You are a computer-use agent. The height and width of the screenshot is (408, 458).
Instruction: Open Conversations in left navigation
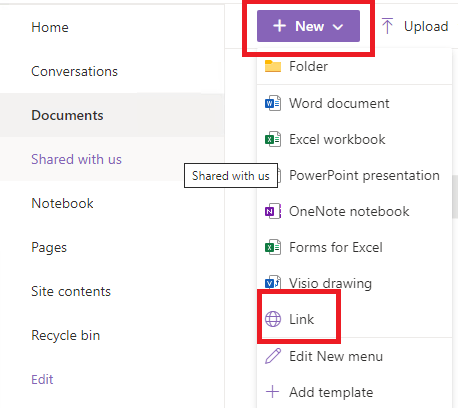(x=74, y=71)
